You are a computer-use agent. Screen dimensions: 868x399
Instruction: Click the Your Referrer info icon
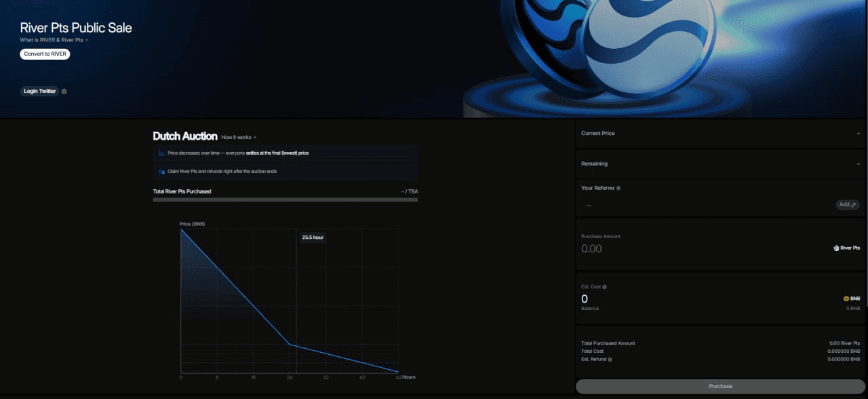click(x=618, y=188)
